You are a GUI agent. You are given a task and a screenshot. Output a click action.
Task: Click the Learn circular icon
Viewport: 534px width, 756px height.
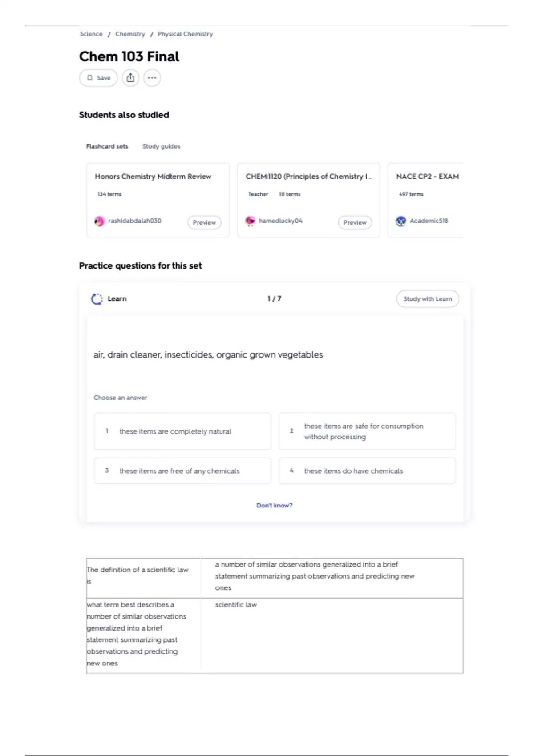click(x=97, y=299)
